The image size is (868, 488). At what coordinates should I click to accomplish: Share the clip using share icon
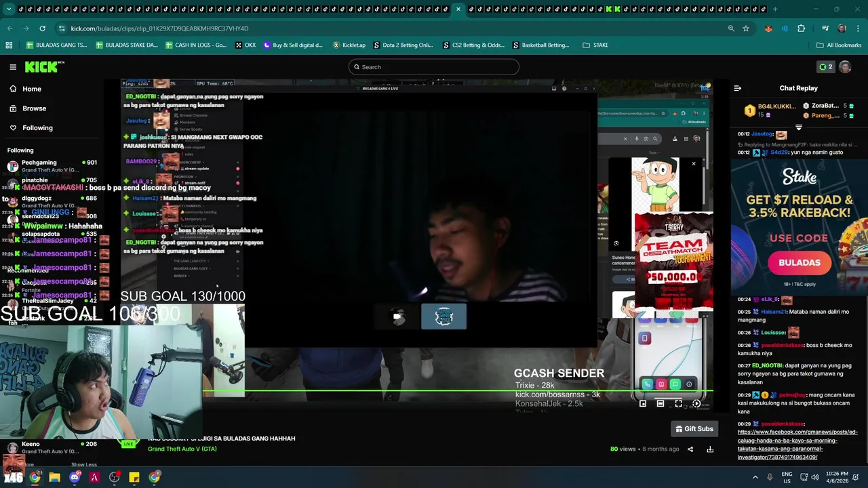(690, 449)
